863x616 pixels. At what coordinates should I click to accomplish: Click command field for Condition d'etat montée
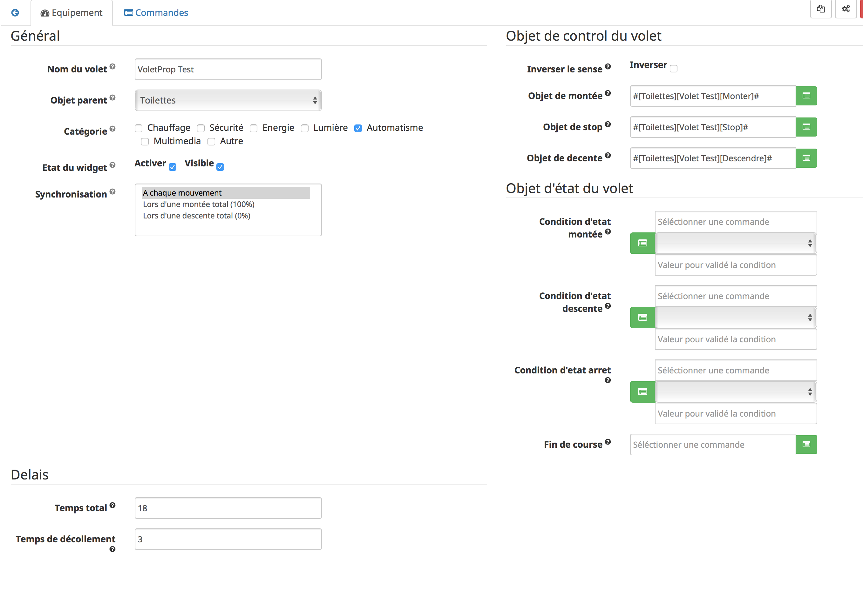[x=736, y=222]
